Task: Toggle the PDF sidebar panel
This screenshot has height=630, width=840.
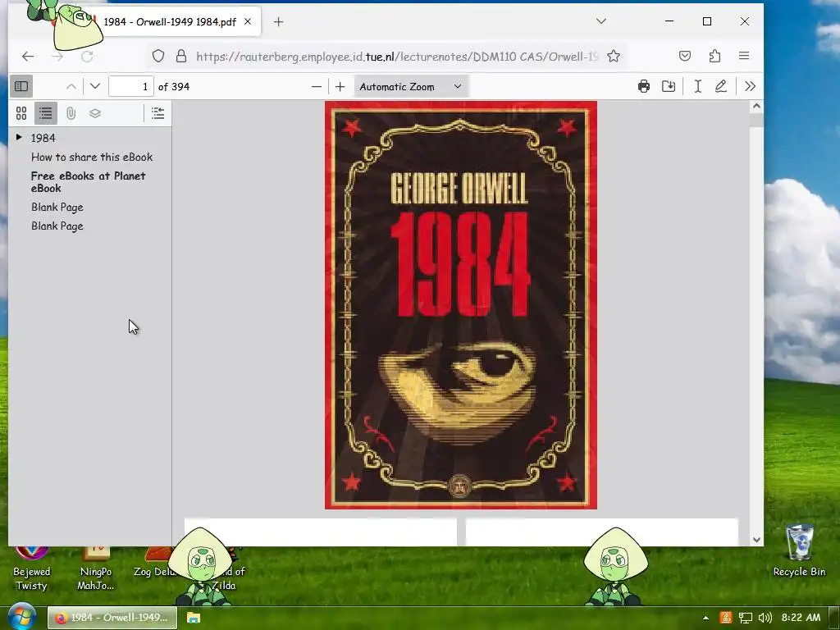Action: tap(21, 86)
